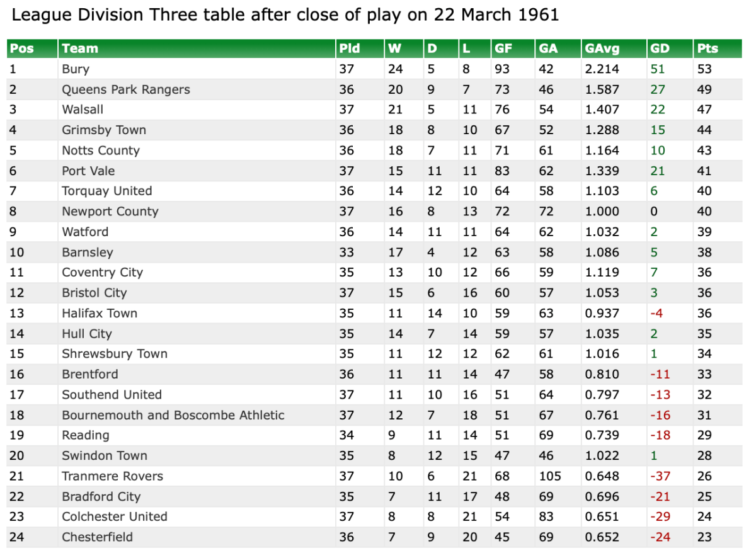The height and width of the screenshot is (553, 756).
Task: Open the Bury team link
Action: [76, 69]
